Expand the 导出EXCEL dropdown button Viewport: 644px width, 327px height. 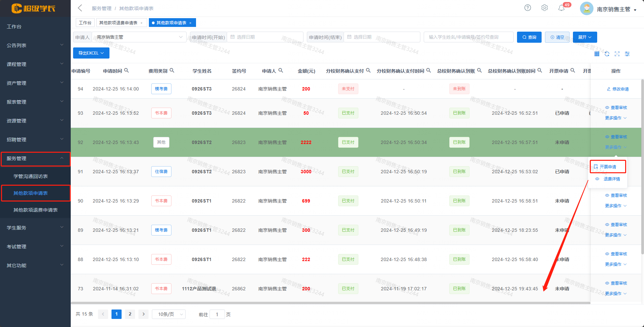[x=91, y=53]
